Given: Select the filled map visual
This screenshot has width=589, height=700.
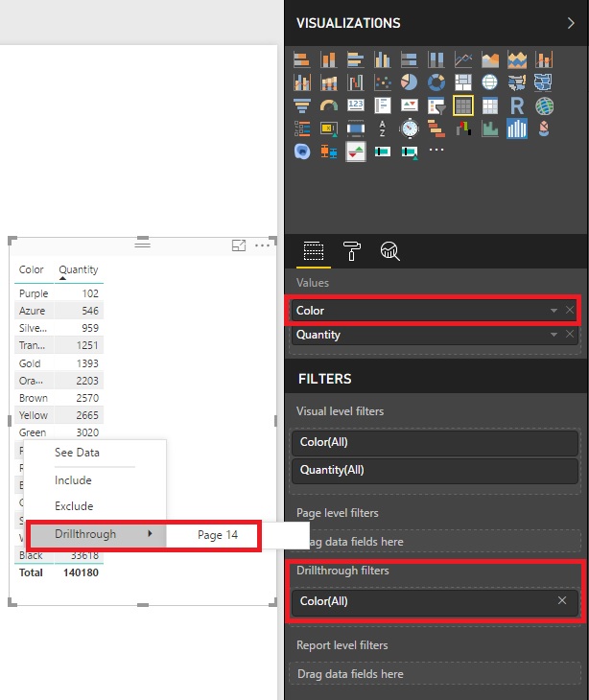Looking at the screenshot, I should pyautogui.click(x=517, y=82).
